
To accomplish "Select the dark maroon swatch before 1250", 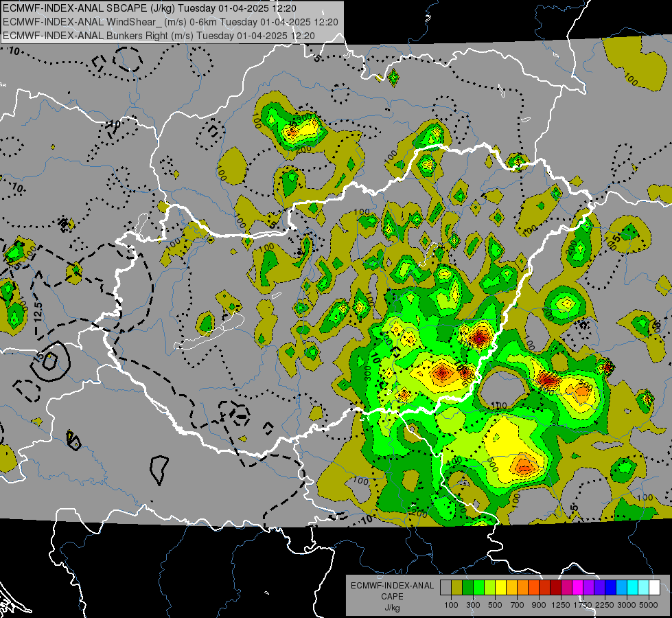I will point(556,587).
